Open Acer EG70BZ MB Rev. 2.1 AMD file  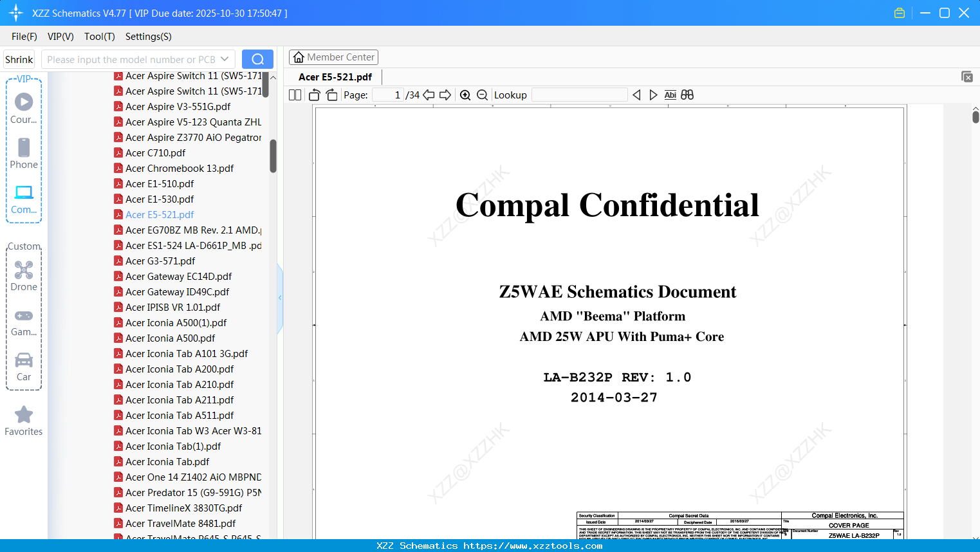[x=188, y=230]
